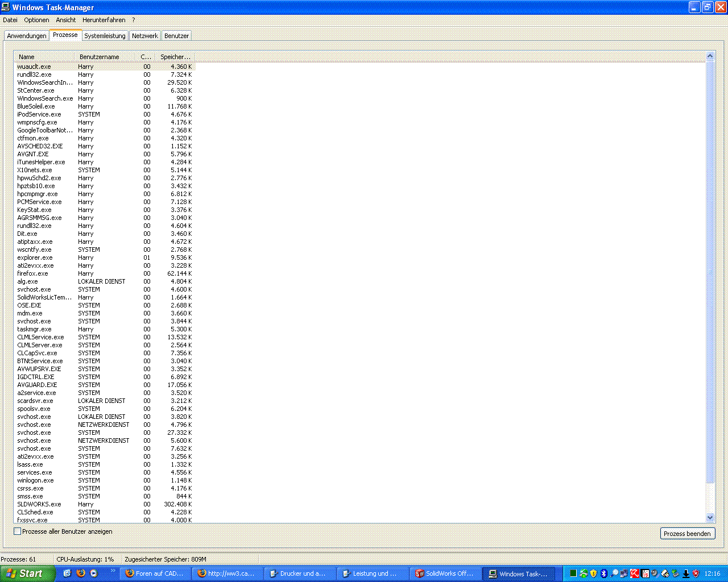
Task: Open the ? help menu
Action: [x=134, y=20]
